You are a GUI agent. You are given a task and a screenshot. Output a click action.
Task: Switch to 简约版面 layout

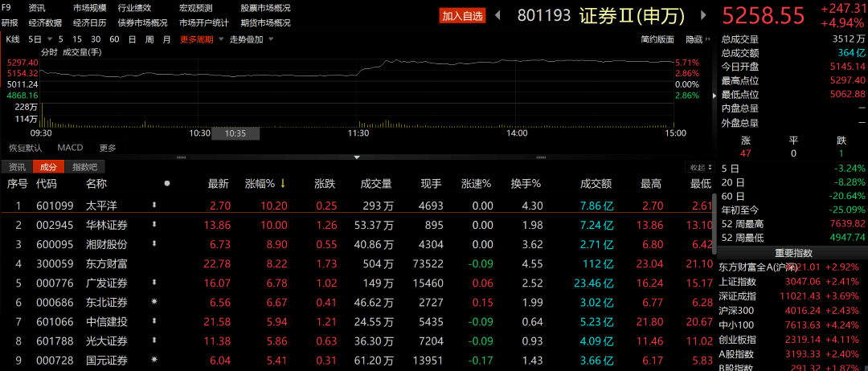click(x=657, y=39)
